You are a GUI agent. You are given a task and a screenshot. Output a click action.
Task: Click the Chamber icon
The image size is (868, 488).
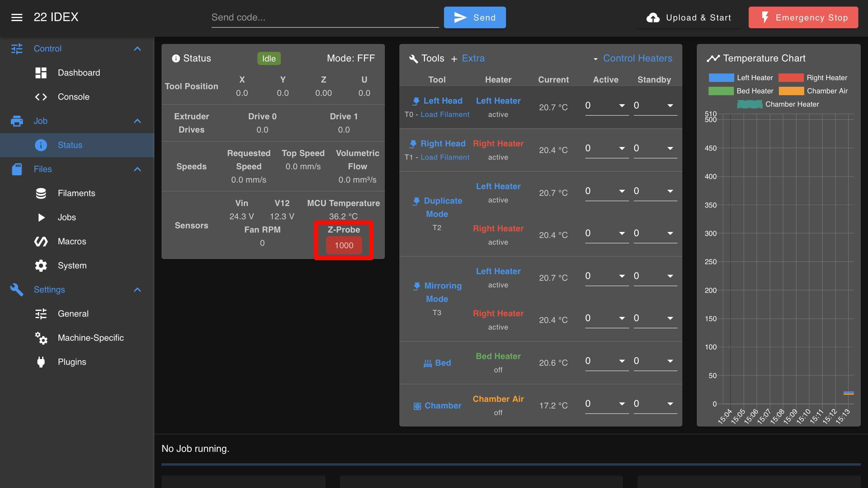(417, 406)
